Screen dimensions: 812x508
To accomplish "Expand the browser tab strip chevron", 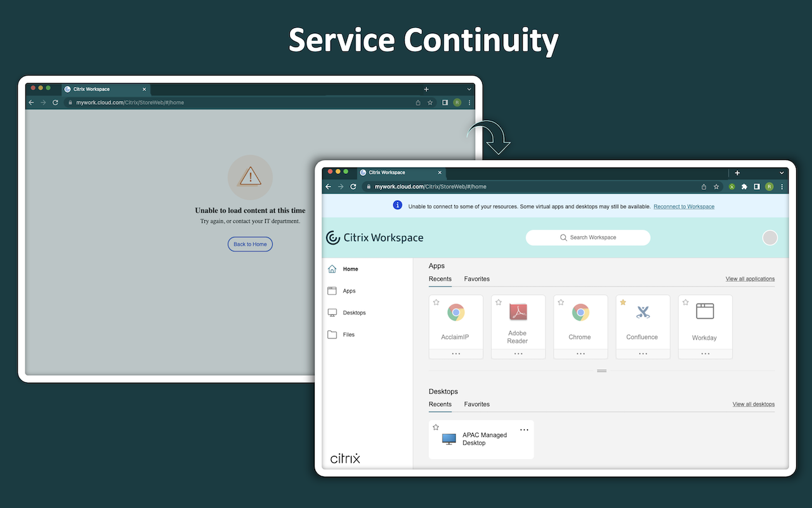I will point(782,172).
